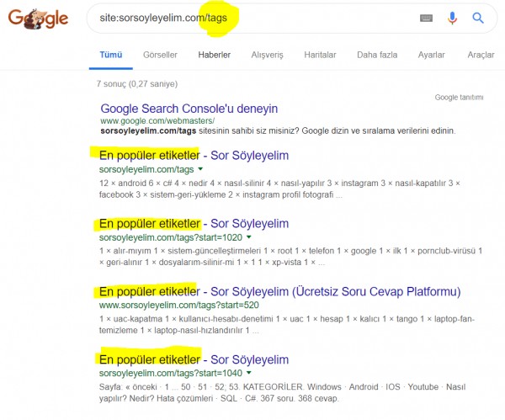Expand dropdown arrow beside tags?start=1040 URL
Viewport: 505px width, 420px height.
250,374
